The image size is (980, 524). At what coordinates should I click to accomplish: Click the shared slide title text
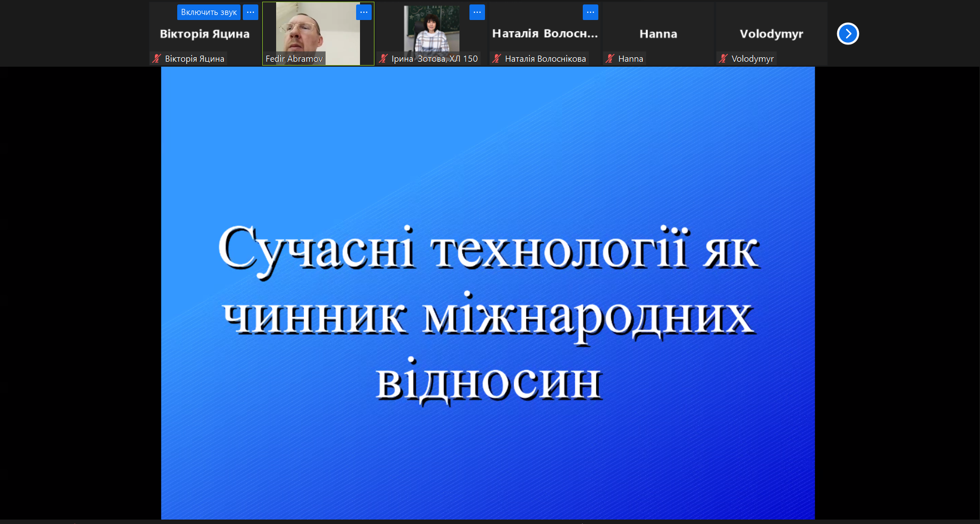point(488,313)
